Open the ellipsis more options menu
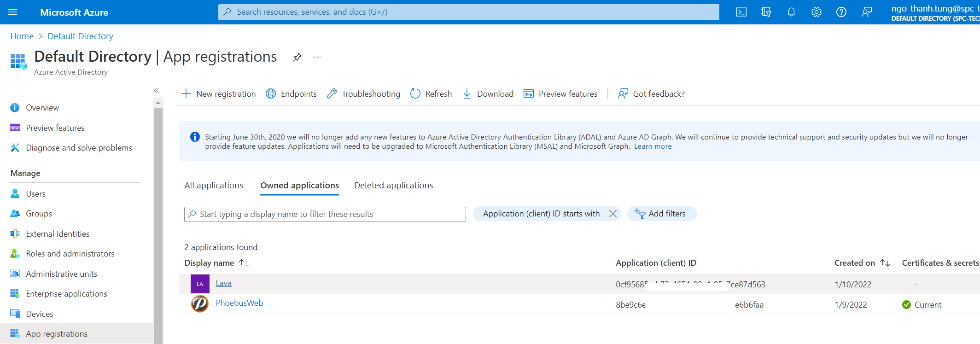This screenshot has width=980, height=344. (x=317, y=57)
